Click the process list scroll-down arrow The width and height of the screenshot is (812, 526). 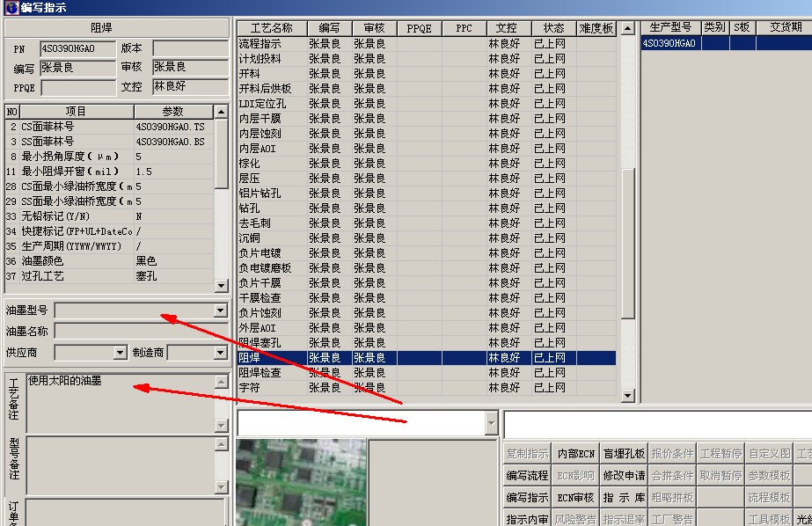coord(627,396)
